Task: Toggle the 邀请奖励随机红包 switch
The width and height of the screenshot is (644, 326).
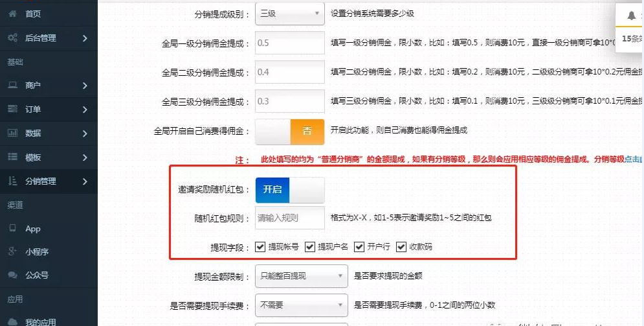Action: (x=289, y=189)
